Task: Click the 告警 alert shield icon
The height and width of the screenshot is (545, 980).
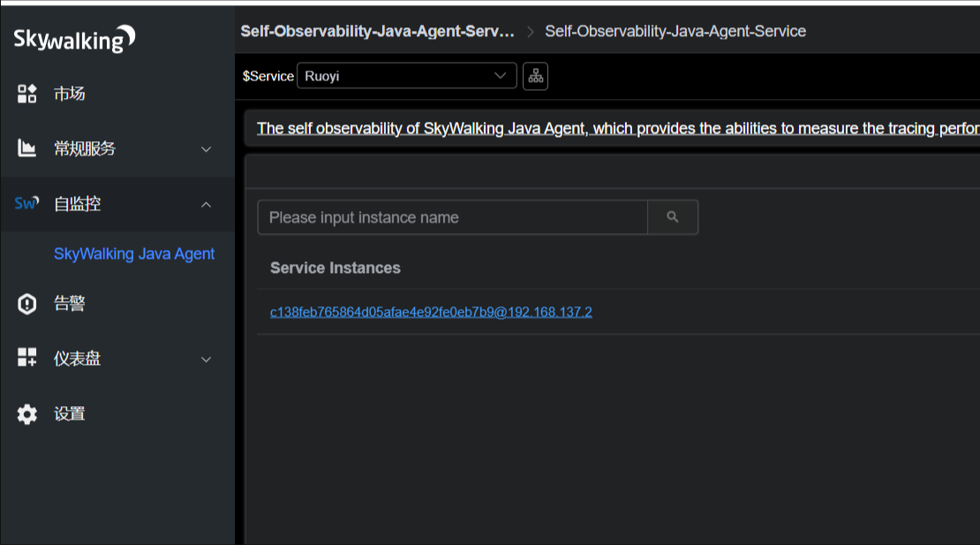Action: (x=26, y=304)
